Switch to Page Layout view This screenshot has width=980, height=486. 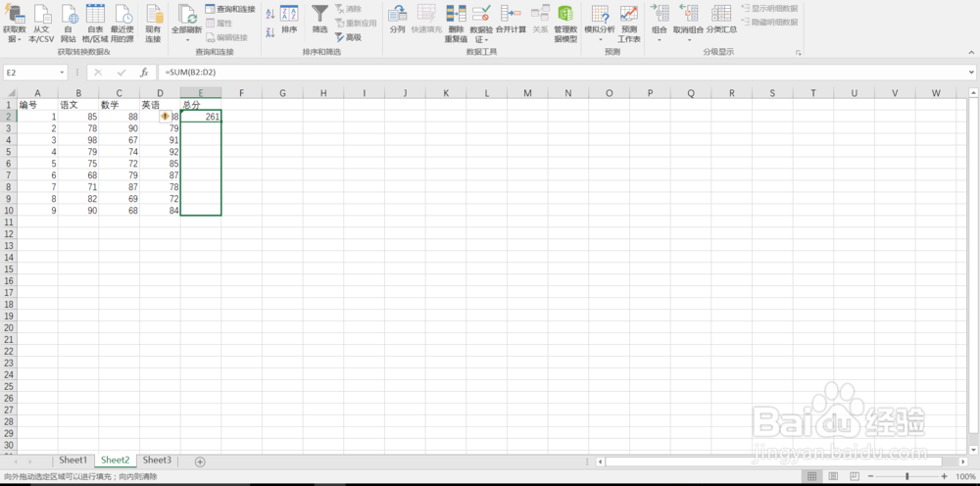point(834,476)
